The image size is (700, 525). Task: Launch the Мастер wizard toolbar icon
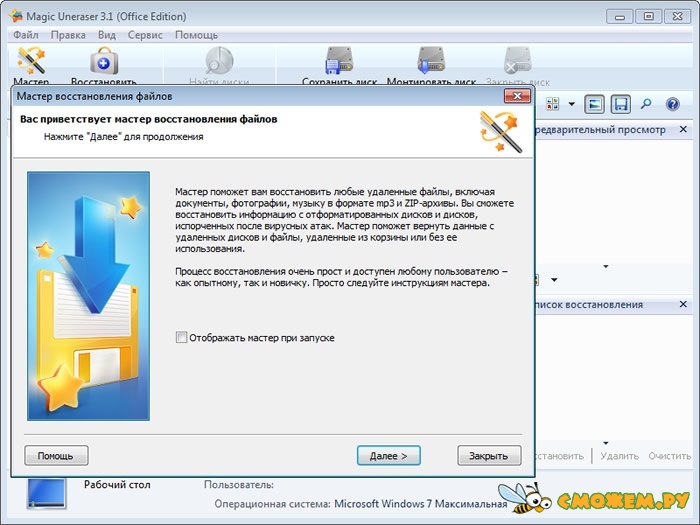pos(31,61)
